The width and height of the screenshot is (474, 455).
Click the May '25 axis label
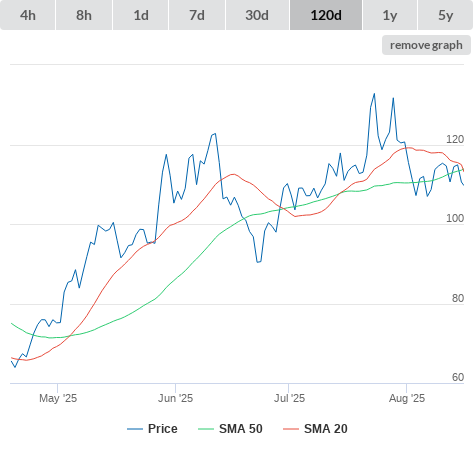[58, 398]
